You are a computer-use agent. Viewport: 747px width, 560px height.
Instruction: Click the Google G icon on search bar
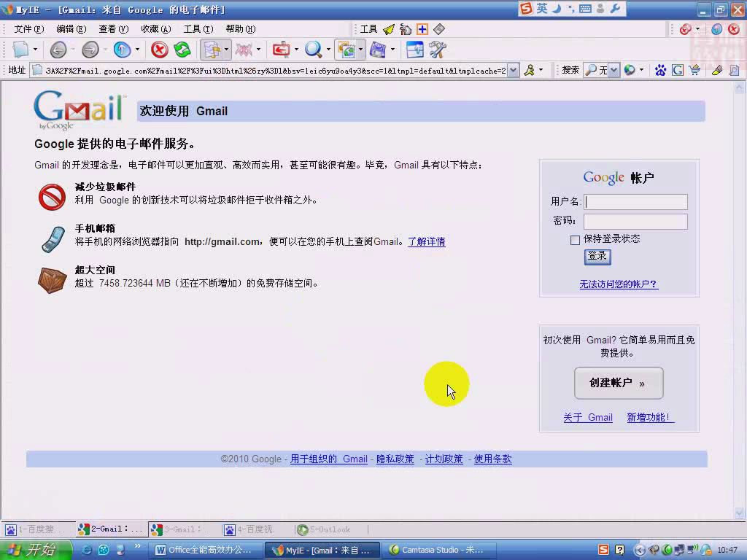(x=678, y=71)
